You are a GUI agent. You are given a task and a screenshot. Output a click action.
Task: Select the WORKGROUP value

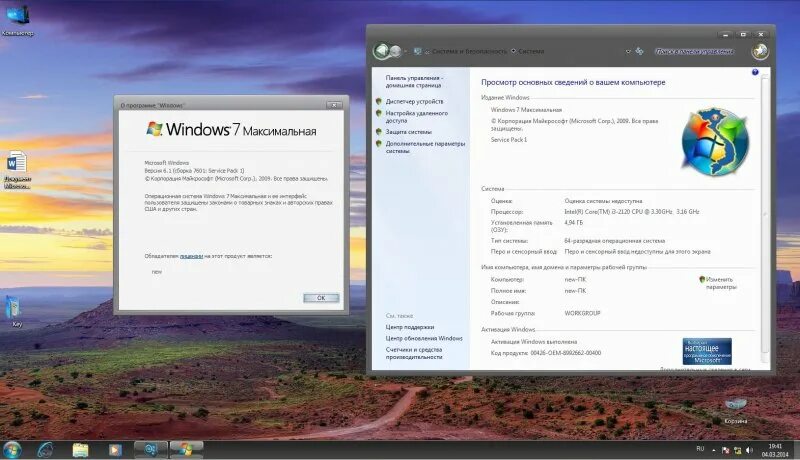pyautogui.click(x=582, y=313)
